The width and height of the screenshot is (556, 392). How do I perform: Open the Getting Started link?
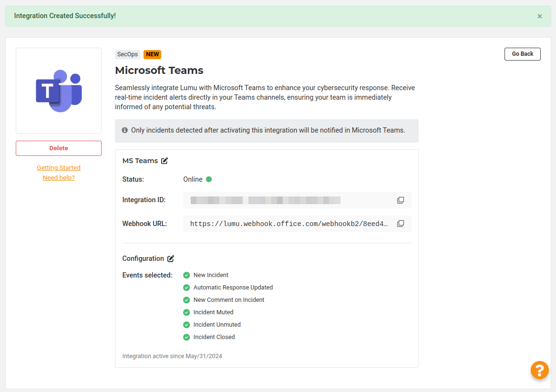[x=59, y=168]
